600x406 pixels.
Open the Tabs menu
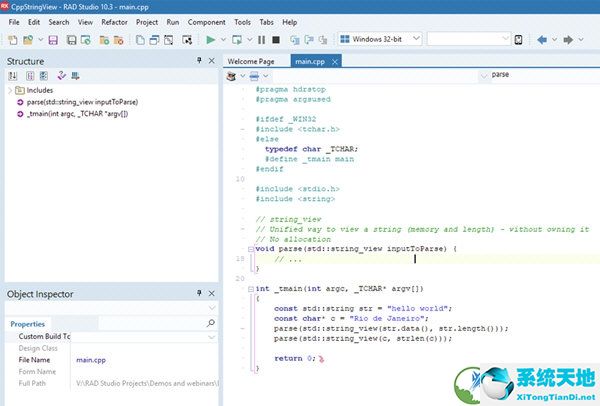267,22
